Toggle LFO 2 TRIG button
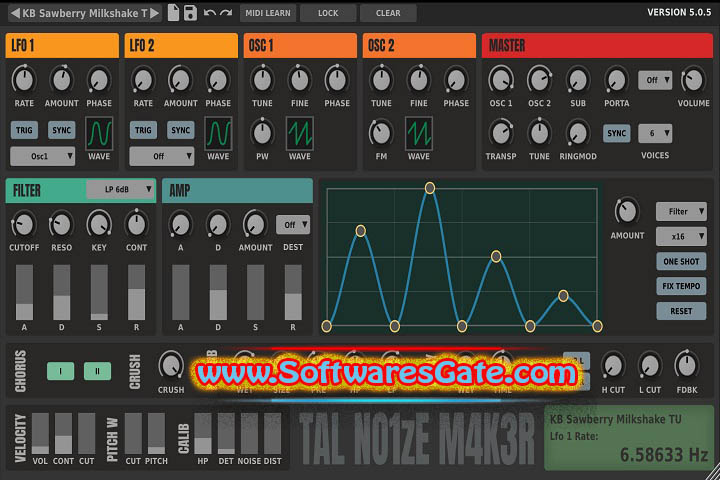 (143, 130)
